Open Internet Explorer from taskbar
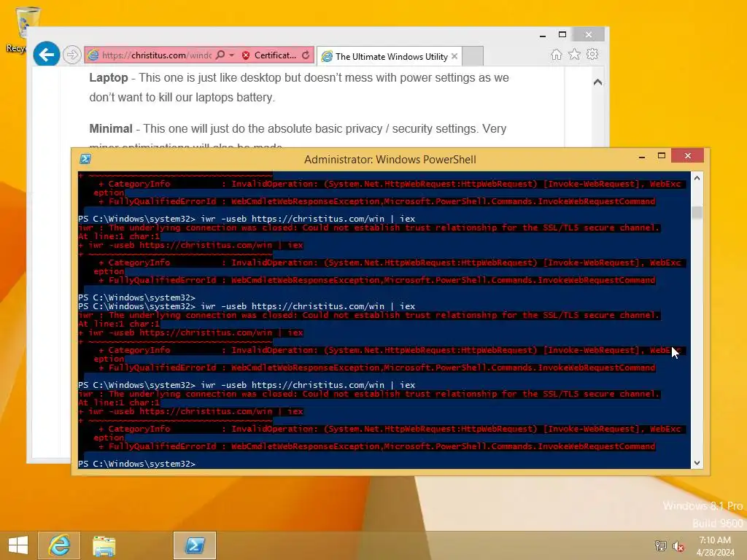Viewport: 747px width, 560px height. (59, 545)
